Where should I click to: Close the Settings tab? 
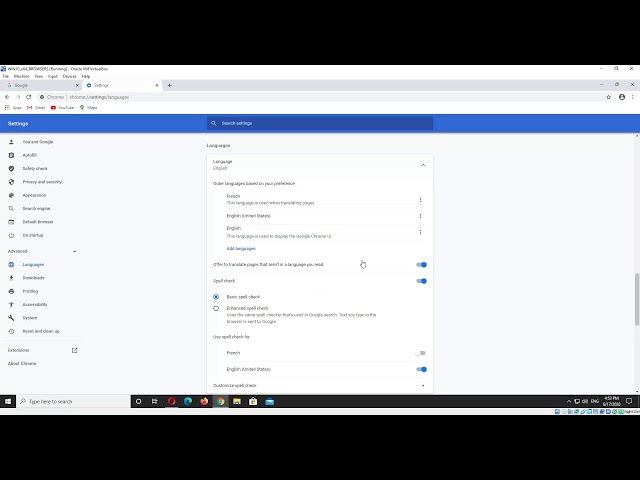(x=157, y=85)
